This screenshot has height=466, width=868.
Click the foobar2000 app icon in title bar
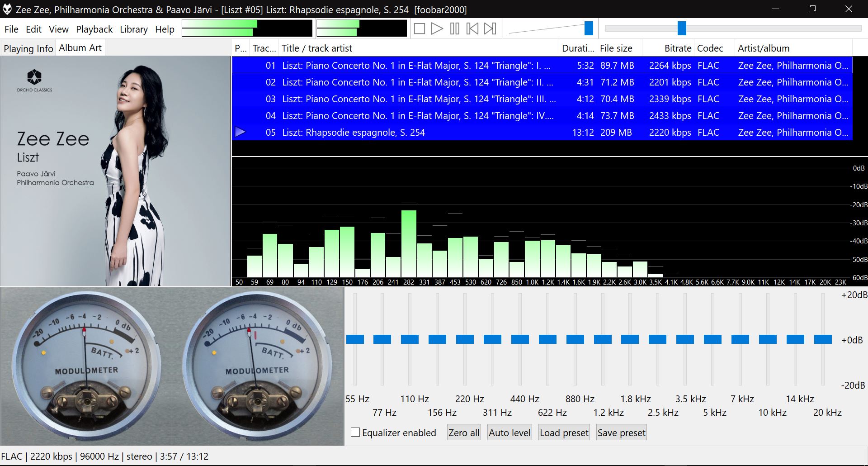[x=7, y=10]
